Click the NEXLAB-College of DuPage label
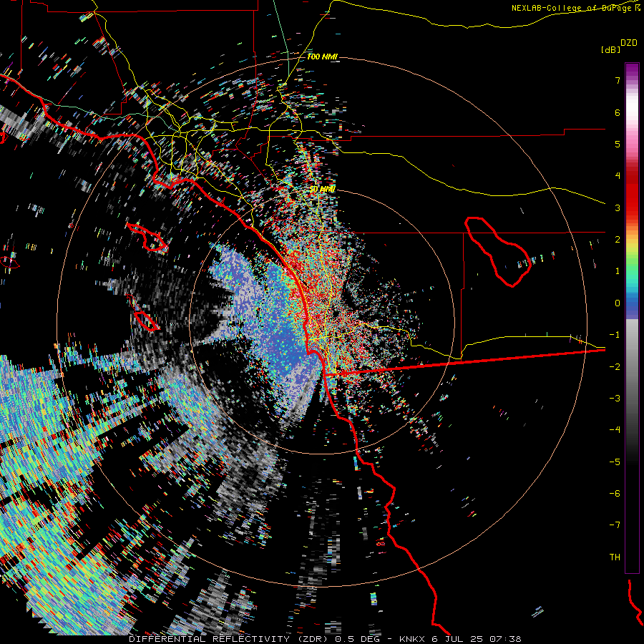The image size is (644, 644). coord(572,8)
